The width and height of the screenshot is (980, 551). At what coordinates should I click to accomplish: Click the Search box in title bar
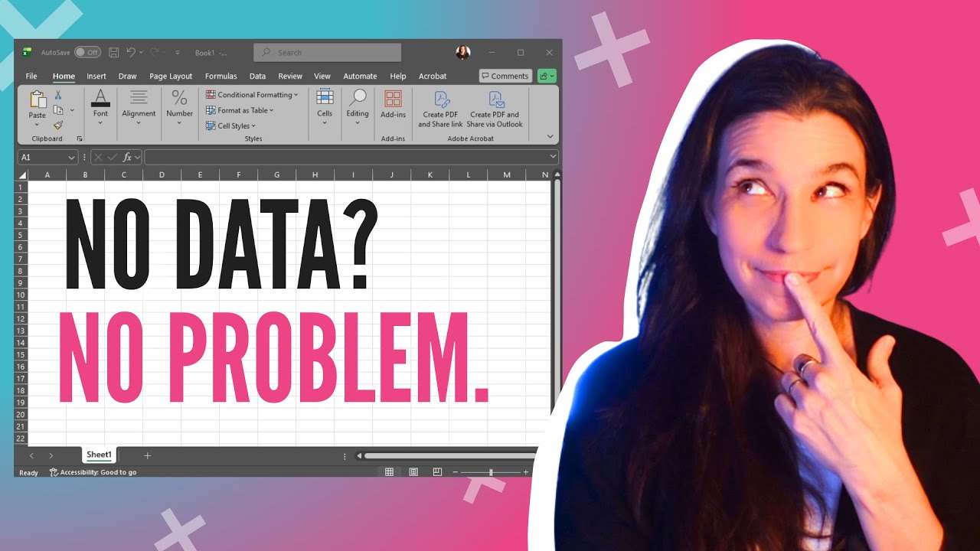[x=327, y=52]
